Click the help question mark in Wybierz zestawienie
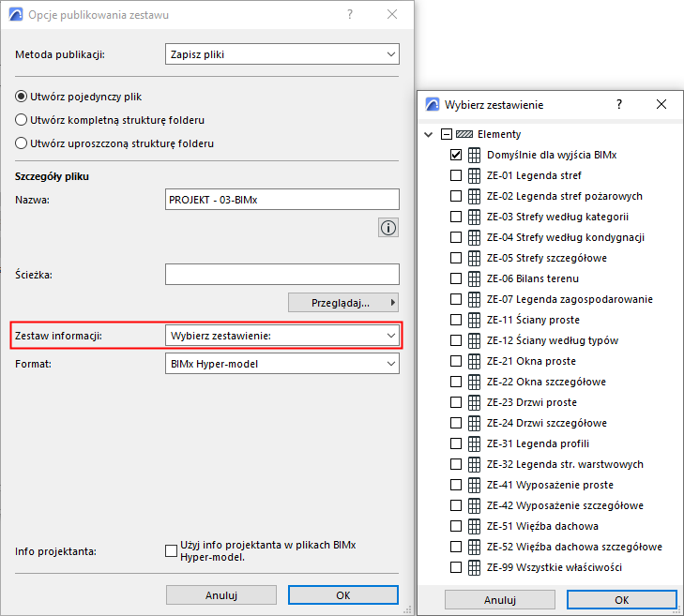 point(619,105)
